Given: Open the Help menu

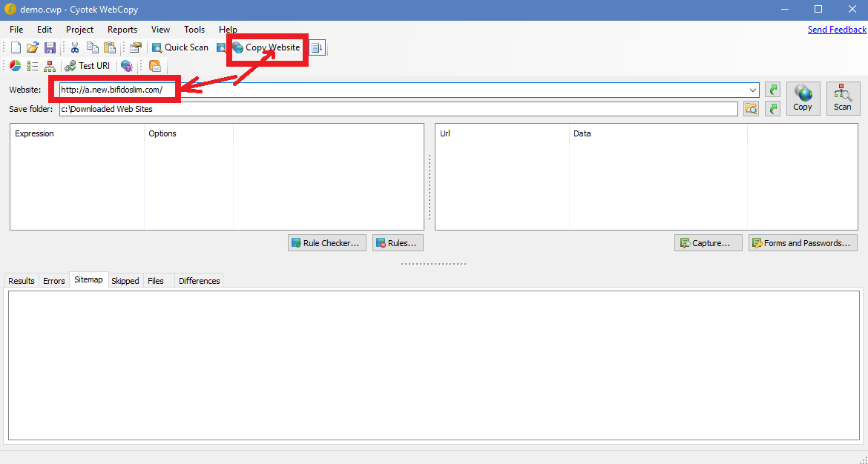Looking at the screenshot, I should (x=228, y=30).
